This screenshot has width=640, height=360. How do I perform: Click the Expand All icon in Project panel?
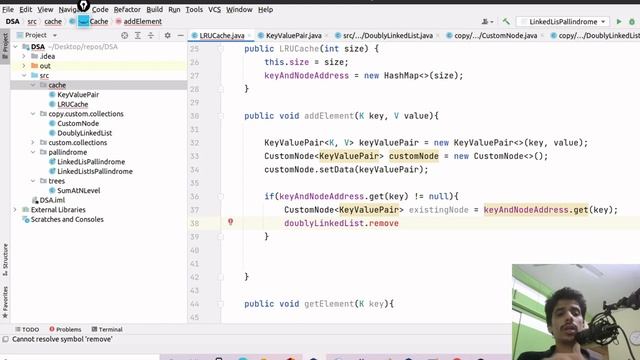[x=138, y=36]
